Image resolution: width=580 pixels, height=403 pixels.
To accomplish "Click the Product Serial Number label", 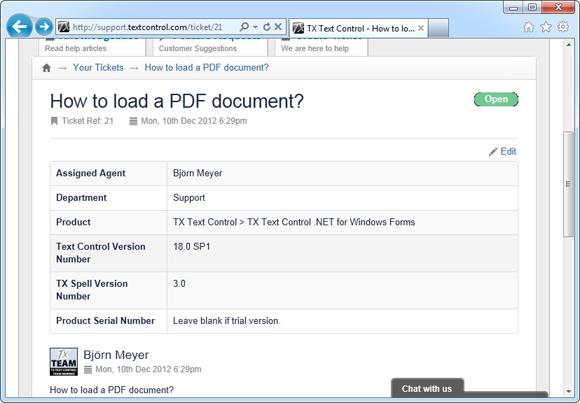I will click(105, 321).
